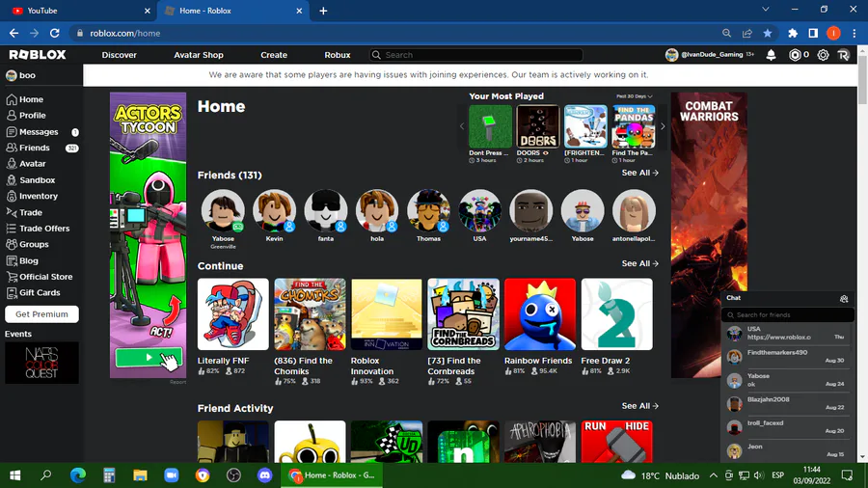Screen dimensions: 868x488
Task: Show previous Most Played games arrow
Action: (462, 126)
